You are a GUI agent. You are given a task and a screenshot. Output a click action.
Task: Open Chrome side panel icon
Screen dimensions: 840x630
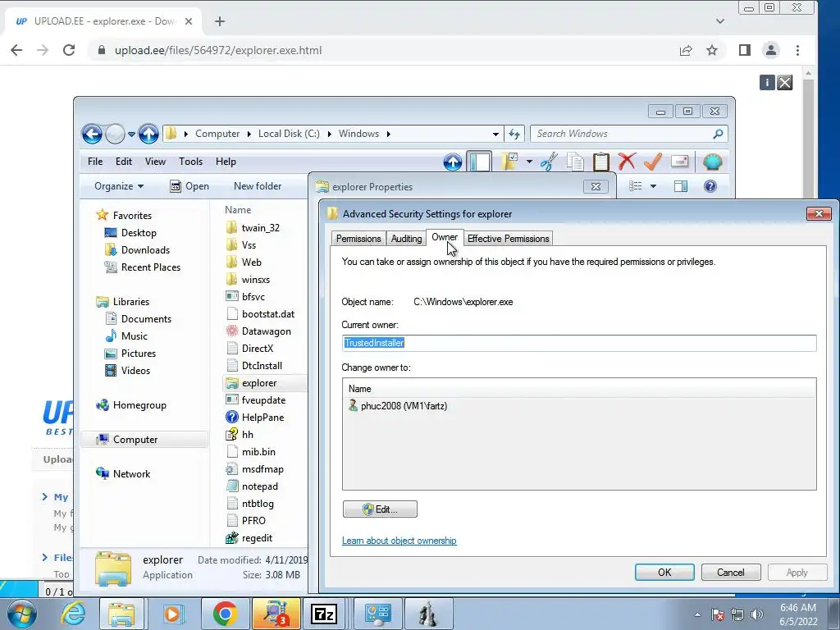744,50
